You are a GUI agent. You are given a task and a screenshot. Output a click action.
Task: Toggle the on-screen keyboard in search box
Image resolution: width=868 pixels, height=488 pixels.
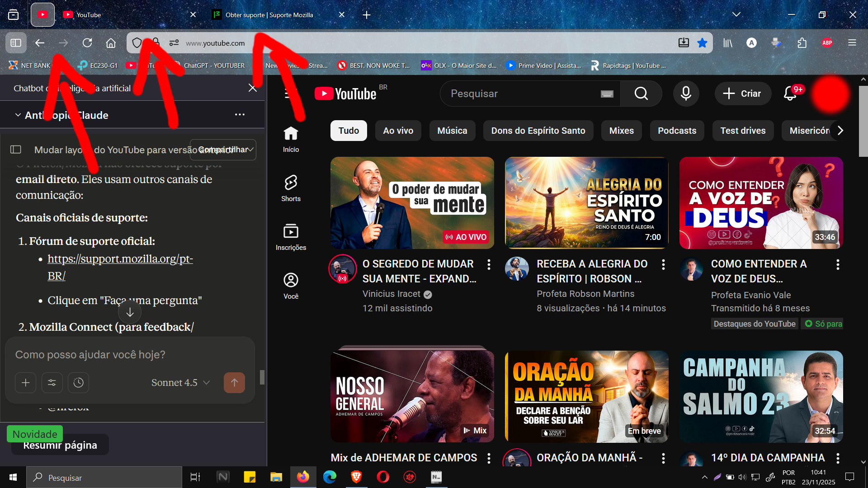(x=607, y=94)
